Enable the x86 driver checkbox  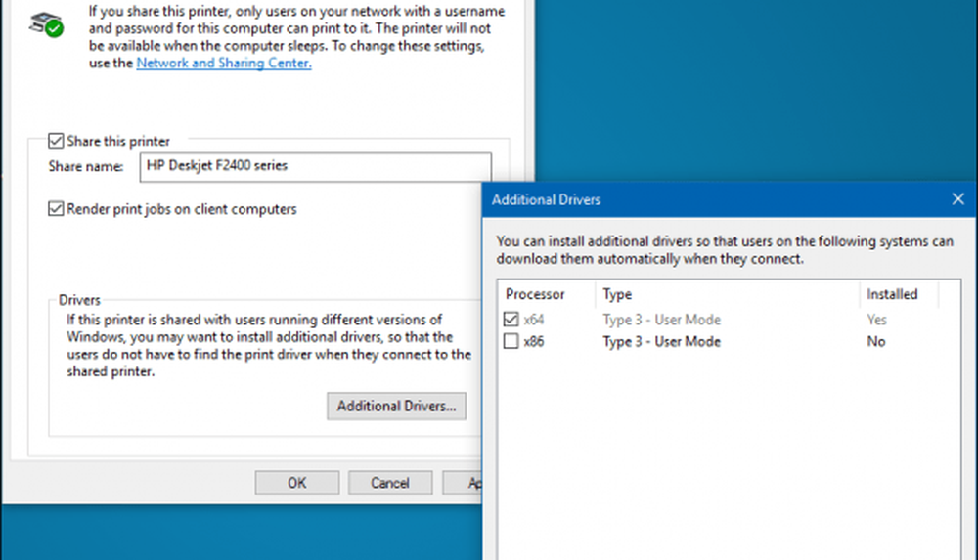coord(511,341)
